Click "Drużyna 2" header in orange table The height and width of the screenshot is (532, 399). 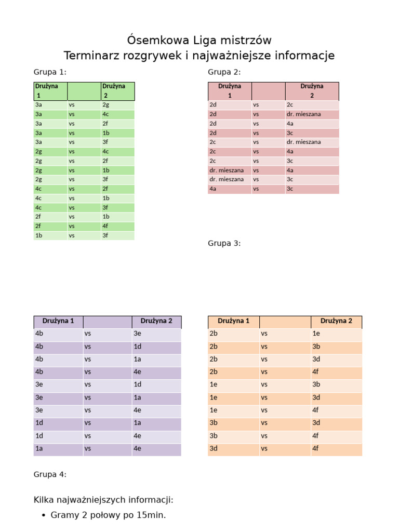336,321
